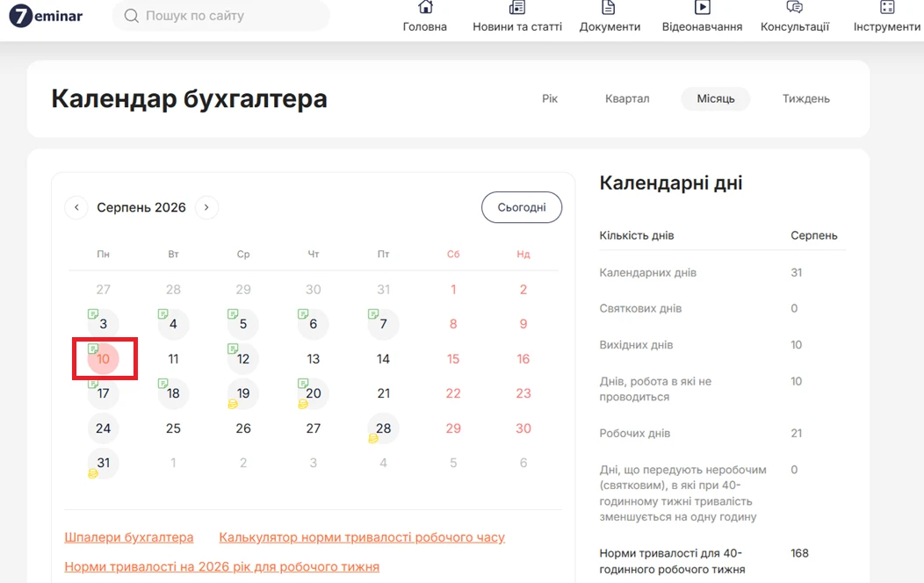Click the report note icon on August 3
The height and width of the screenshot is (583, 924).
click(92, 313)
